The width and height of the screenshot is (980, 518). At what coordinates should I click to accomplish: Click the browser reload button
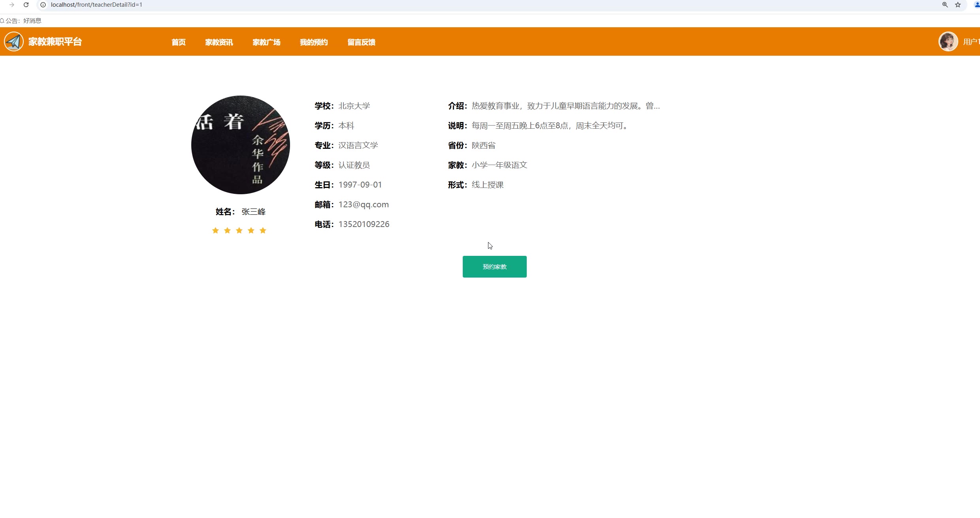[26, 5]
